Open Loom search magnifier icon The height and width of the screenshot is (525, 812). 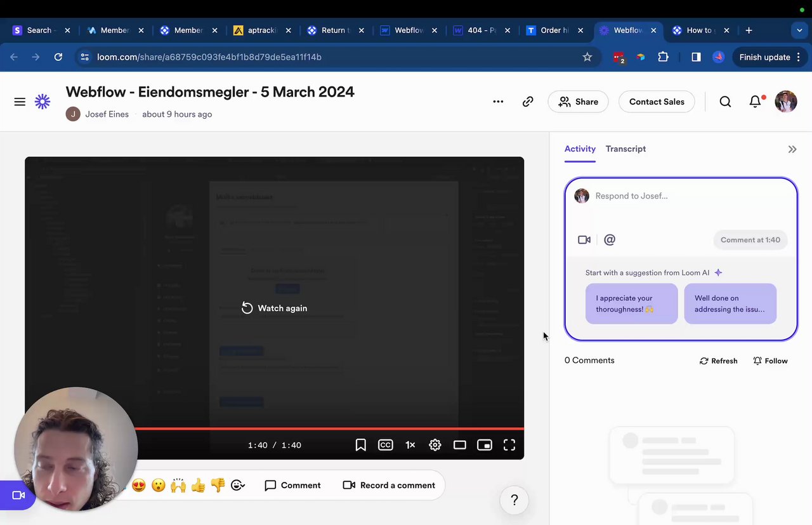pyautogui.click(x=725, y=102)
